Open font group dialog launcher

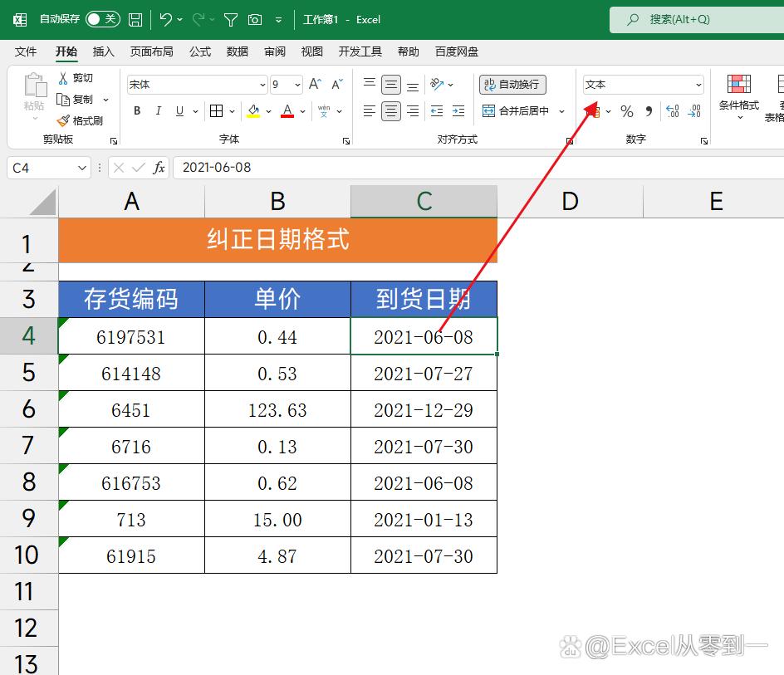(346, 141)
